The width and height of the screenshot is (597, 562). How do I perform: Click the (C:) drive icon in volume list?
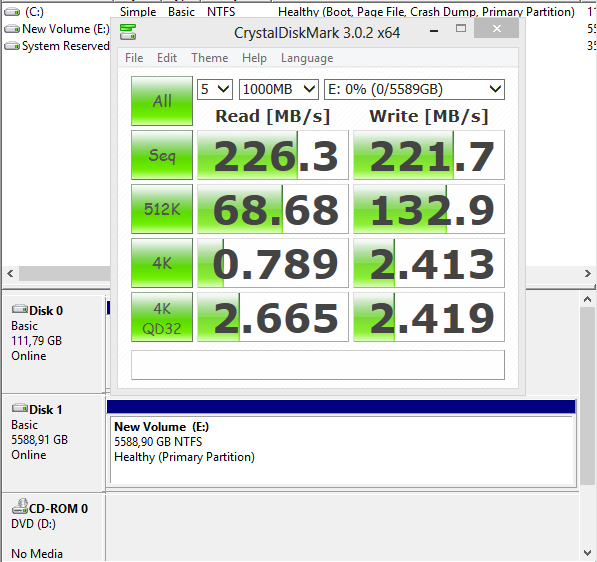point(12,12)
